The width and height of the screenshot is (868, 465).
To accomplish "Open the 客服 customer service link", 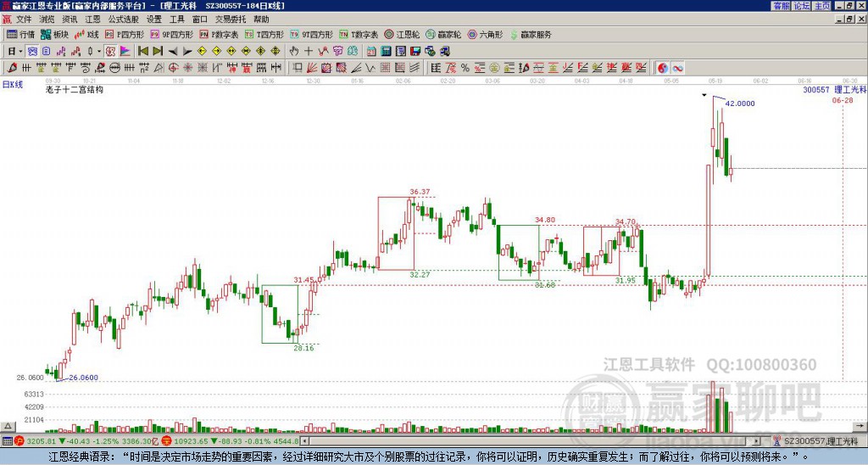I will point(781,6).
